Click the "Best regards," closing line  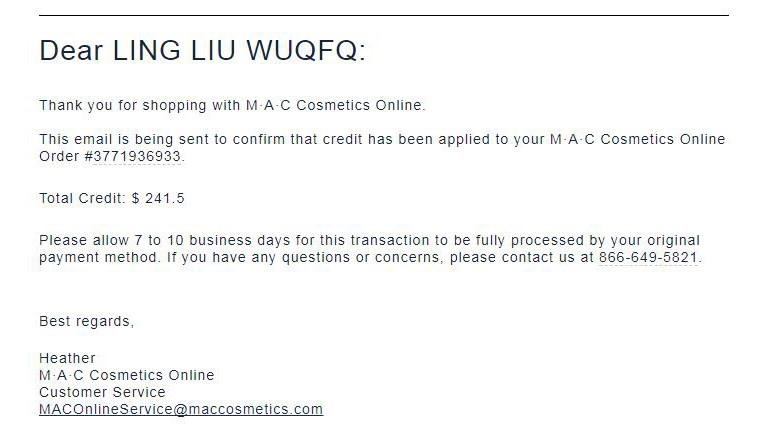[87, 322]
